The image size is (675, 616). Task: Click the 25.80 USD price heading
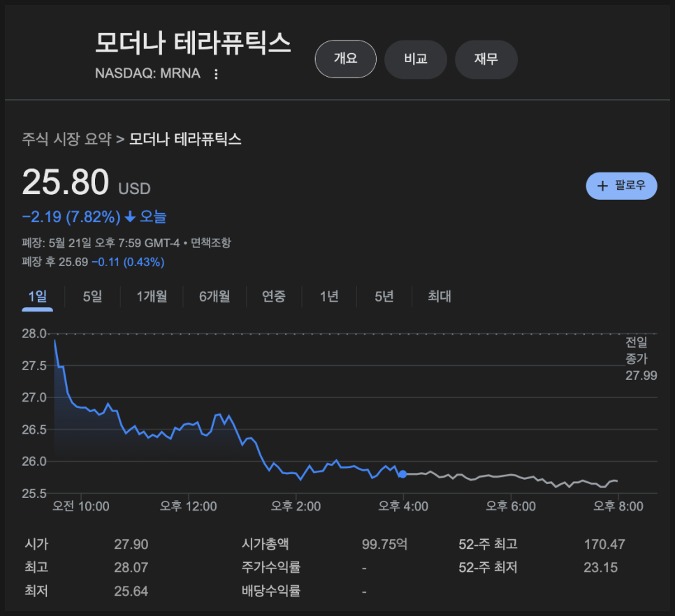(x=86, y=182)
